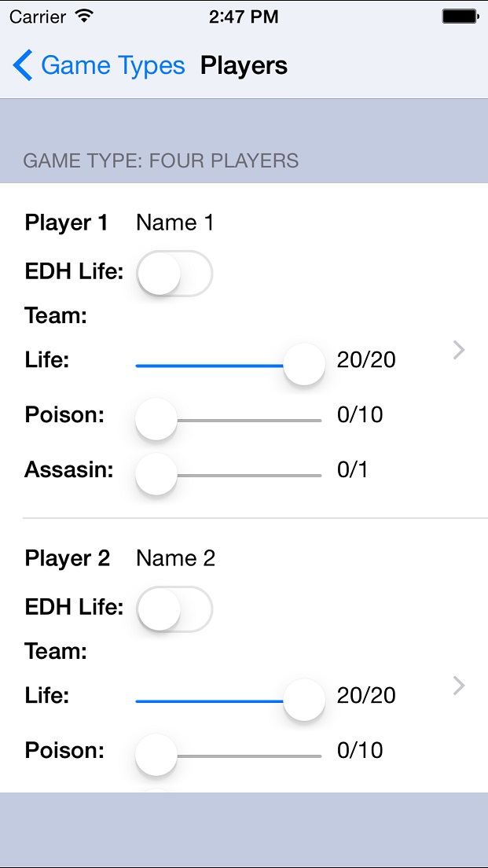Click Player 2 Poison slider knob
The image size is (488, 868).
(x=156, y=755)
